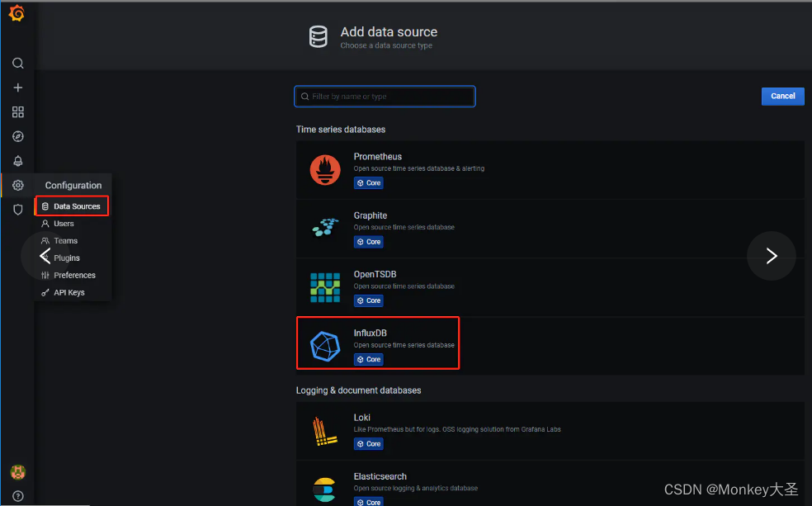Click the Cancel button
This screenshot has height=506, width=812.
[x=782, y=96]
